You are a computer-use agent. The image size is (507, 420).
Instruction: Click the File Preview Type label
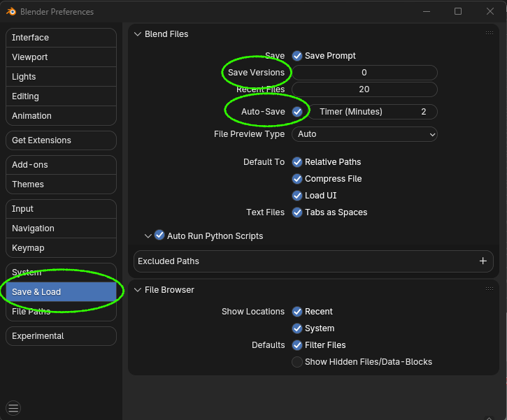(249, 134)
